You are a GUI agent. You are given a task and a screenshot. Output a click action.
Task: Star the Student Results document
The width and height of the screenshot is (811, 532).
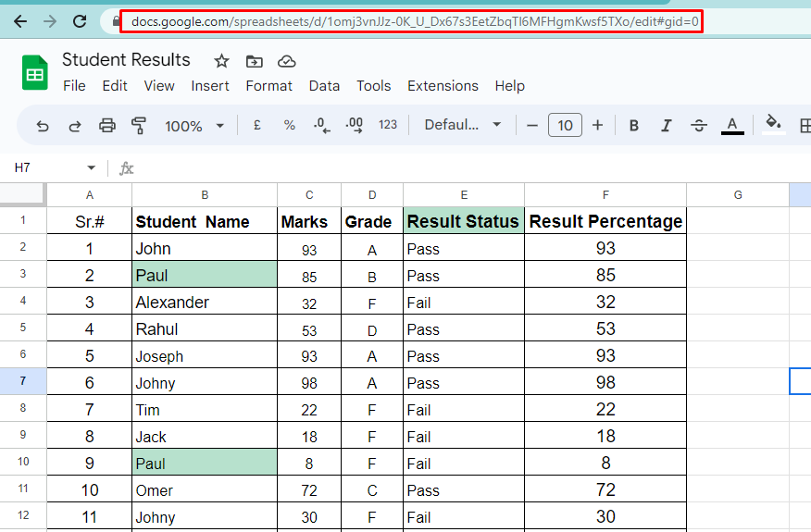(221, 61)
